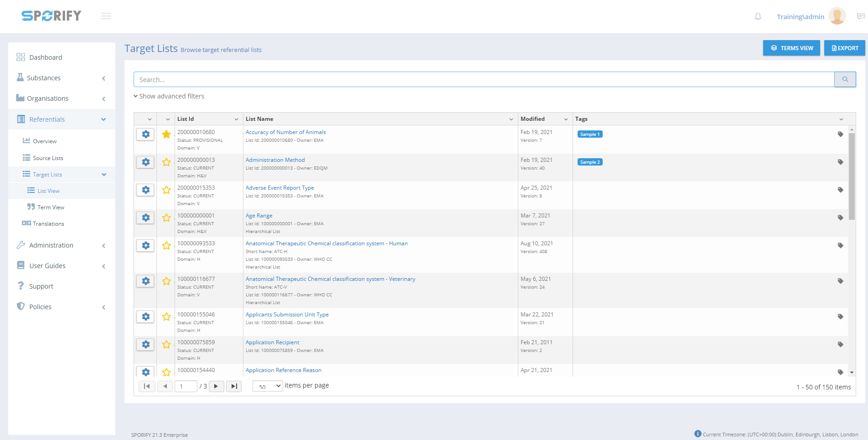Click tag icon on Administration Method row

click(840, 162)
